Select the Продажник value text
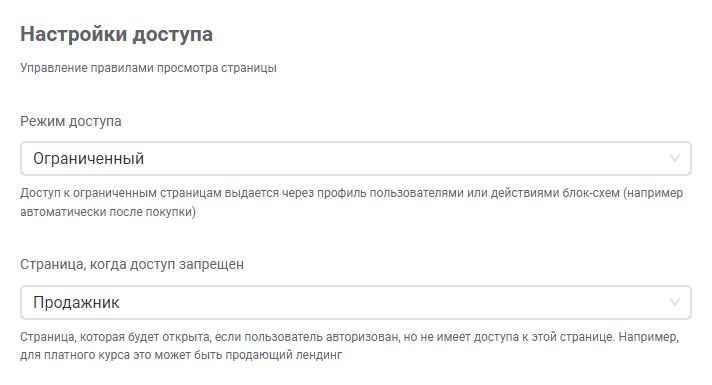The width and height of the screenshot is (712, 385). (x=76, y=302)
